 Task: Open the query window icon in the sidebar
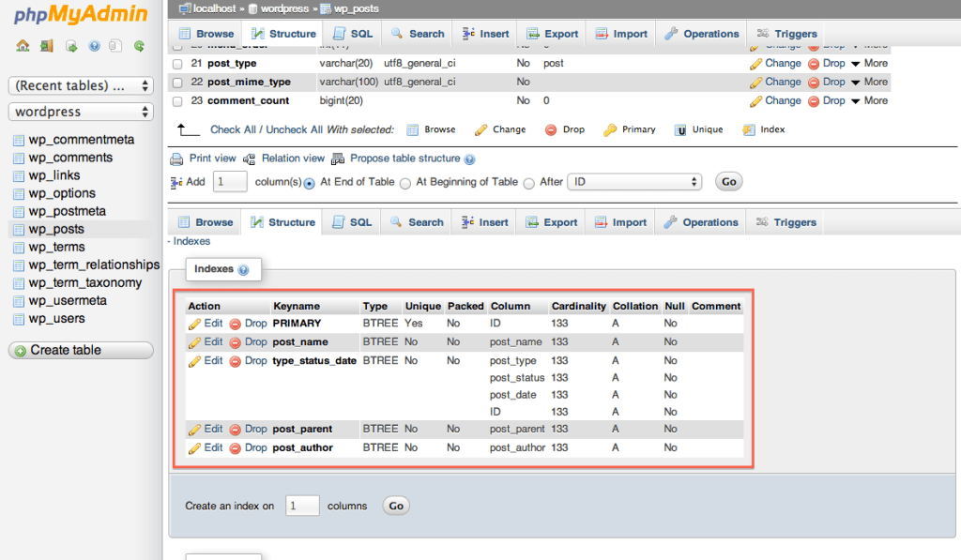[x=71, y=45]
